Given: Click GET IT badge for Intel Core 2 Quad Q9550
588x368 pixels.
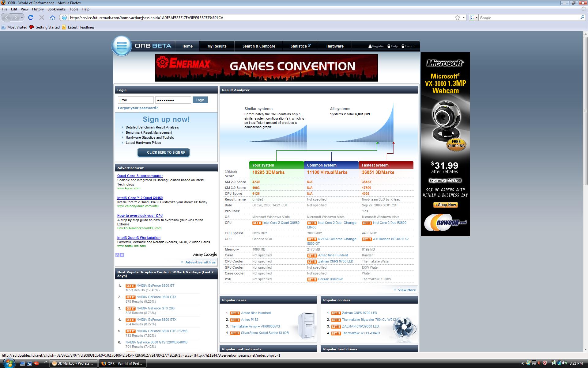Looking at the screenshot, I should click(x=257, y=223).
